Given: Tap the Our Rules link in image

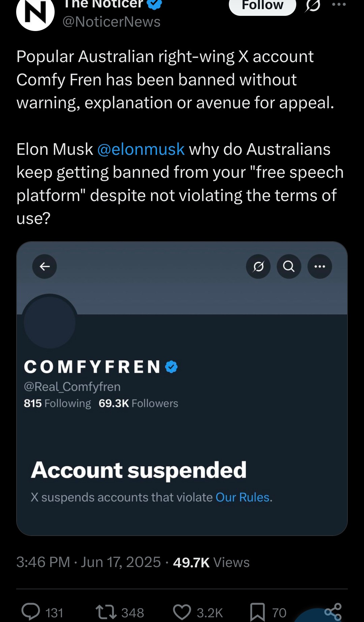Looking at the screenshot, I should click(243, 497).
